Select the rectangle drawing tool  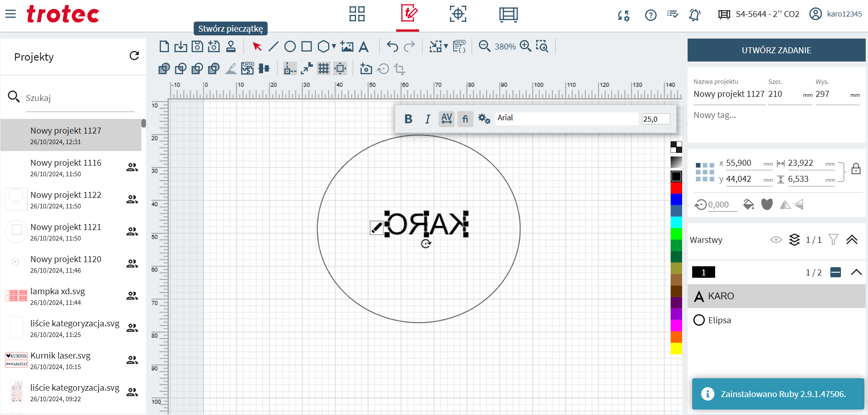pos(307,46)
